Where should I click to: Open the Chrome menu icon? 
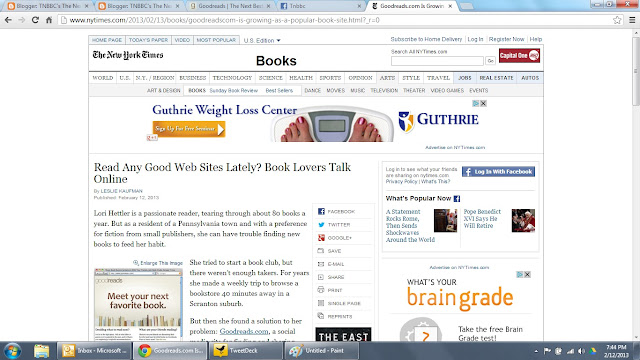632,20
